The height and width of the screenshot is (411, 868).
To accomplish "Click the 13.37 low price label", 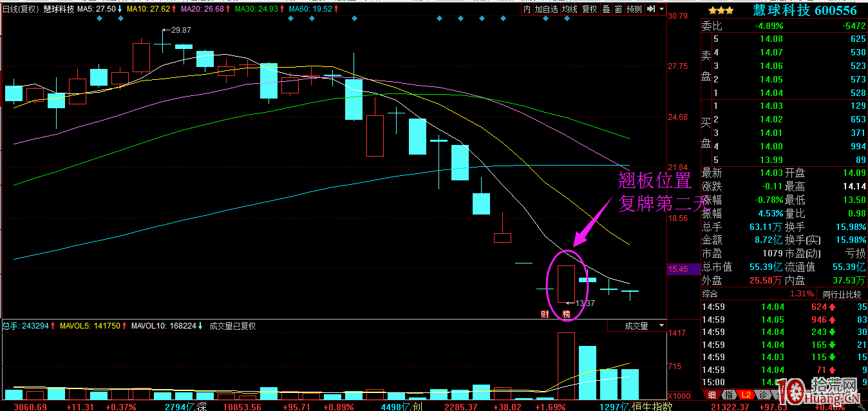I will tap(584, 303).
